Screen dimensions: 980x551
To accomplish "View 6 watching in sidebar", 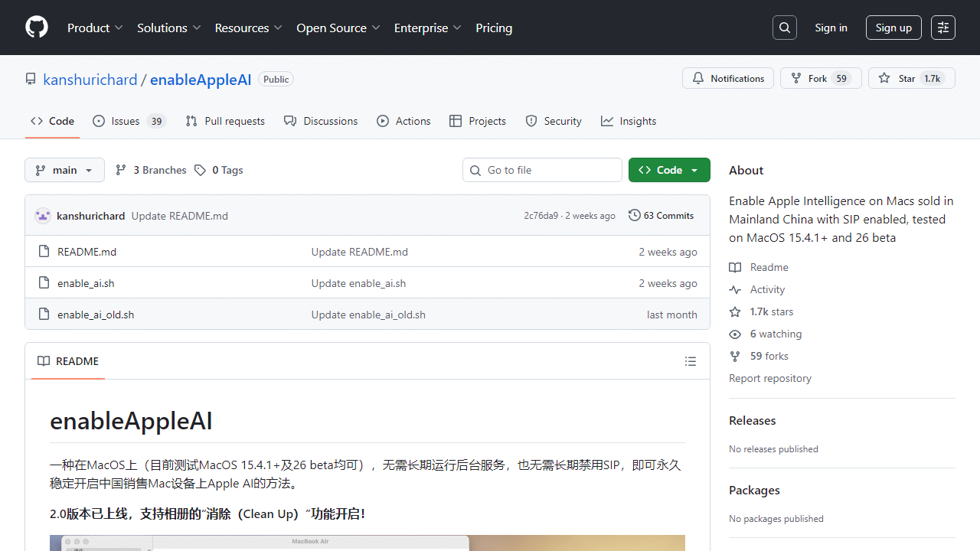I will [x=766, y=334].
